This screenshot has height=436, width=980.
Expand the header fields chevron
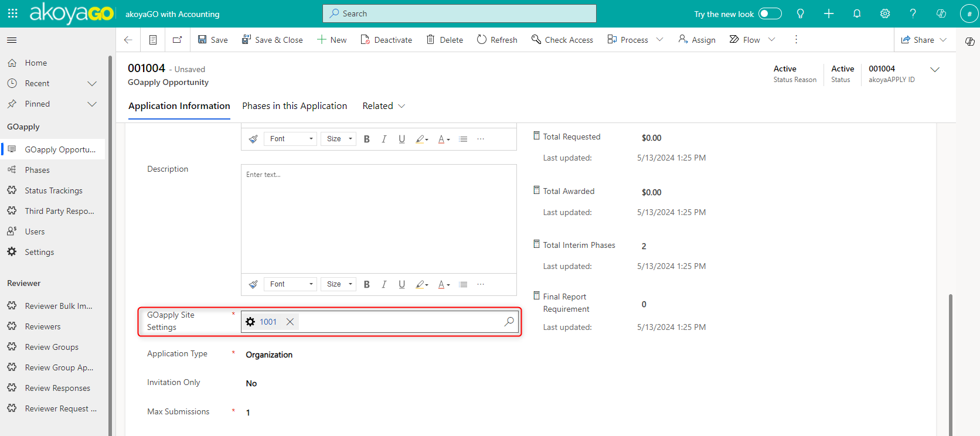click(935, 70)
